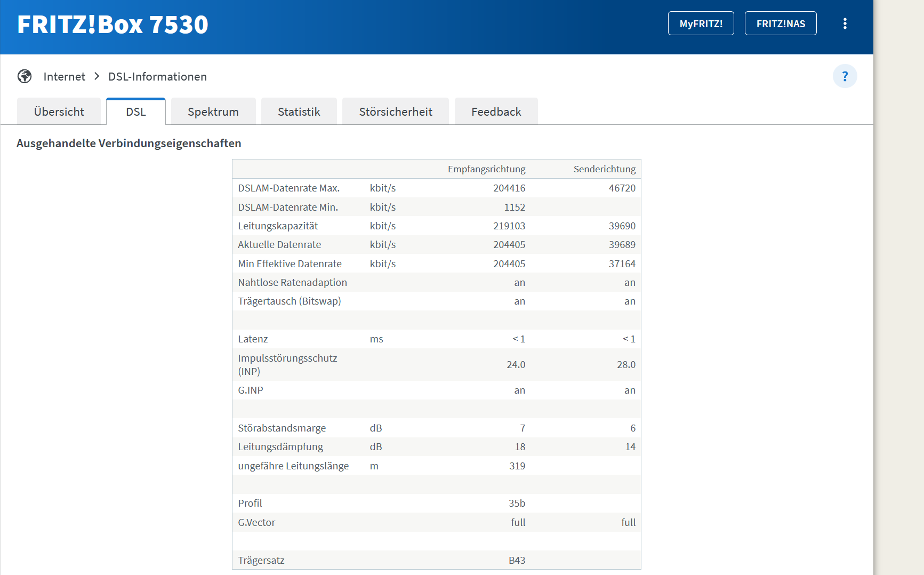This screenshot has height=575, width=924.
Task: Click the value 39690 in the table
Action: click(622, 226)
